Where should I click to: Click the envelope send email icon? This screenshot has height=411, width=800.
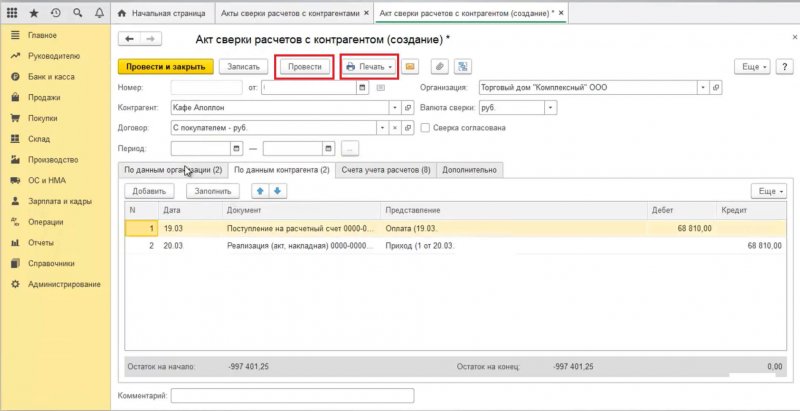pyautogui.click(x=411, y=66)
